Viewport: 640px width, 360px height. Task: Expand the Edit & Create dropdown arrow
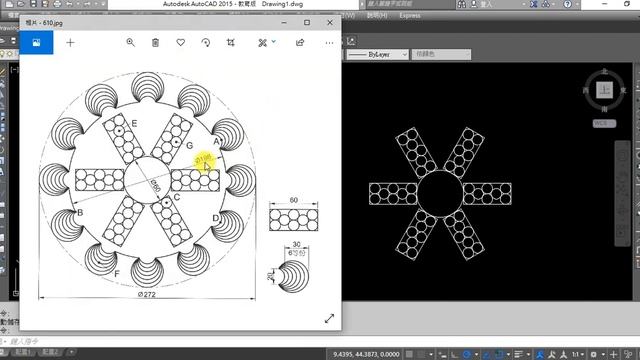[x=273, y=41]
